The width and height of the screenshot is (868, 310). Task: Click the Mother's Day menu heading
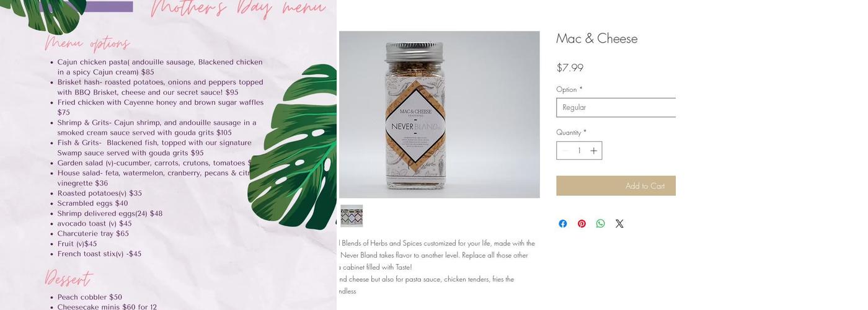point(239,9)
